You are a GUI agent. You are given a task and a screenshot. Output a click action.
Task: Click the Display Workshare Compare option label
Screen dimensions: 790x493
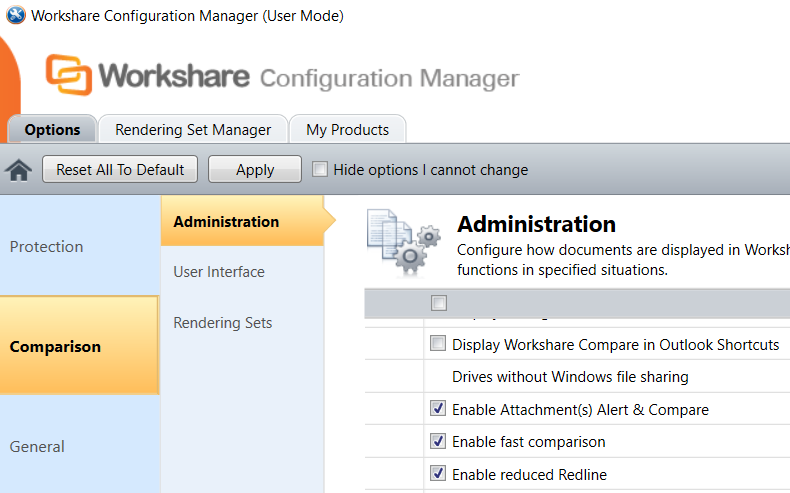click(615, 344)
